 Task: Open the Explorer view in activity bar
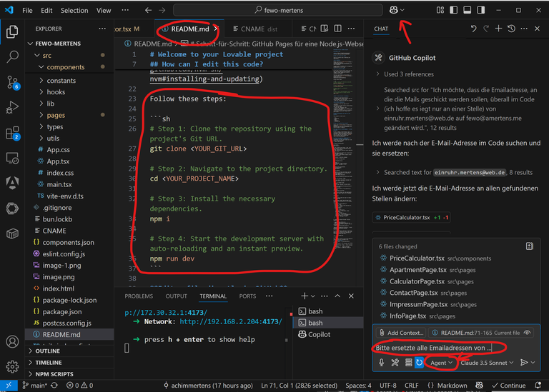[12, 32]
